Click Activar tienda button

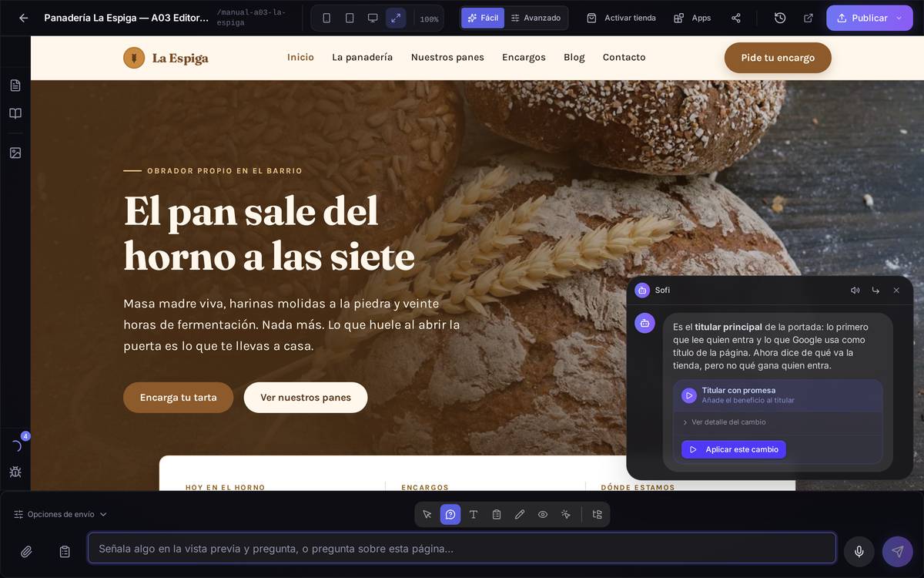(621, 18)
